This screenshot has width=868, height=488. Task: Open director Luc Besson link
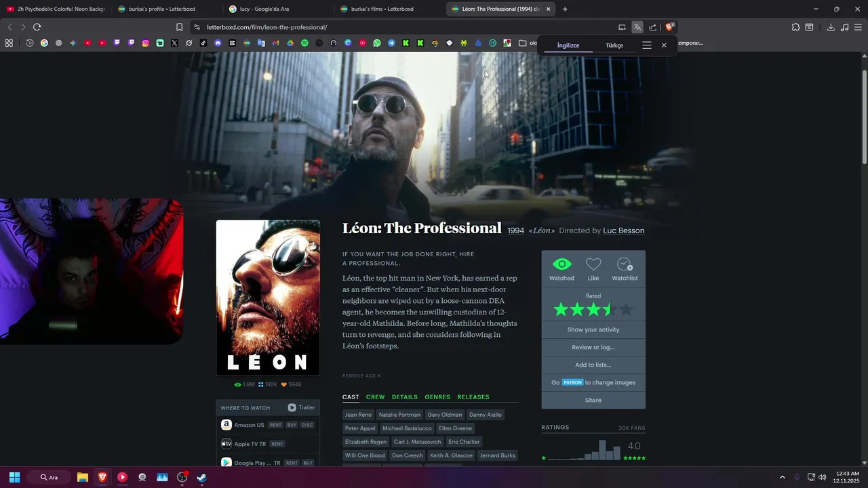tap(624, 230)
